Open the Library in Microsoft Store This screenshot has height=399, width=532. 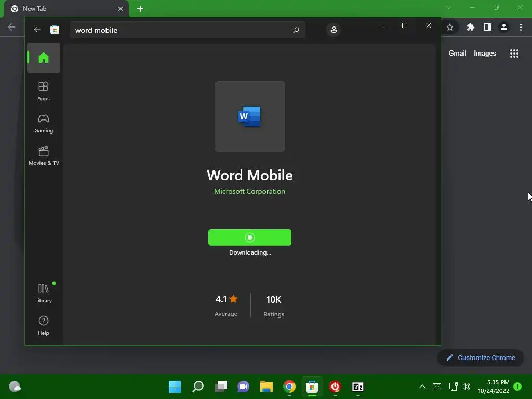(44, 294)
